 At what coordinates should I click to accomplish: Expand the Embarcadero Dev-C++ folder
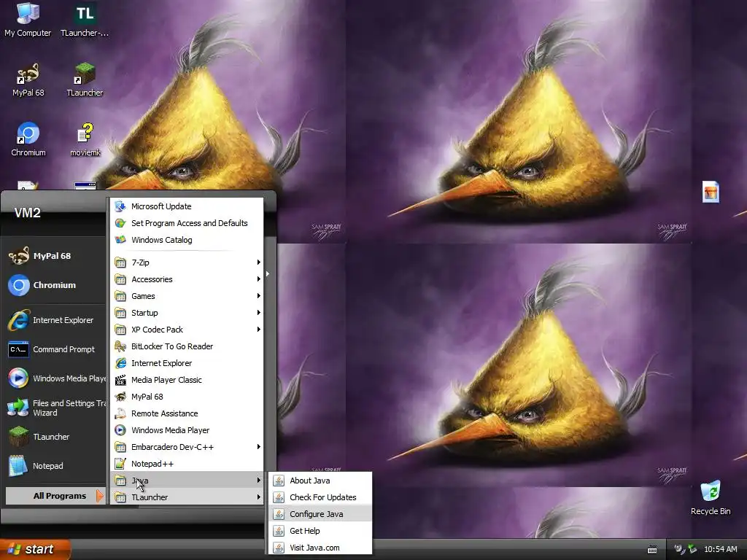[187, 447]
